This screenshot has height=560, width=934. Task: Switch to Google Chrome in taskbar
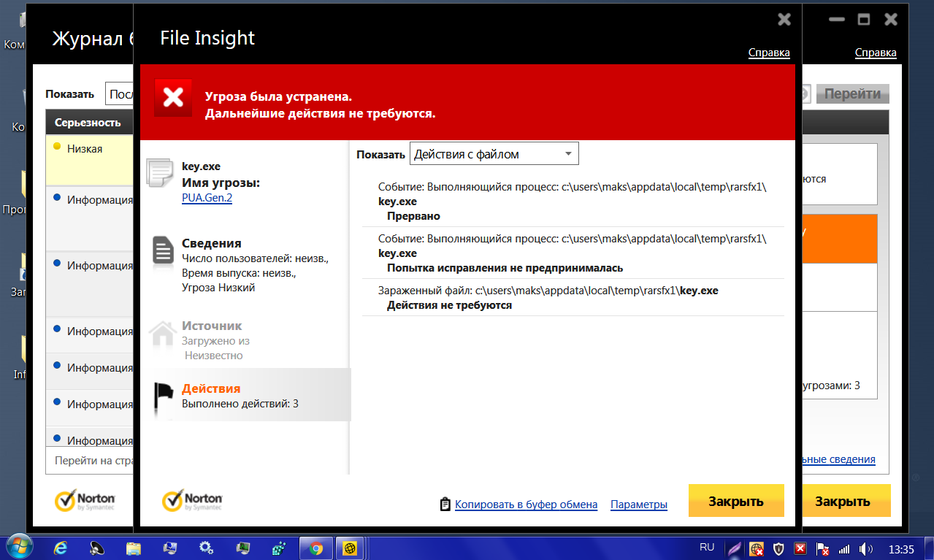tap(316, 548)
